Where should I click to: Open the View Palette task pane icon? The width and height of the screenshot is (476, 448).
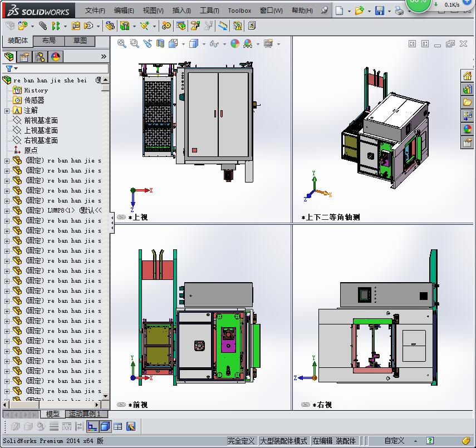pos(468,116)
